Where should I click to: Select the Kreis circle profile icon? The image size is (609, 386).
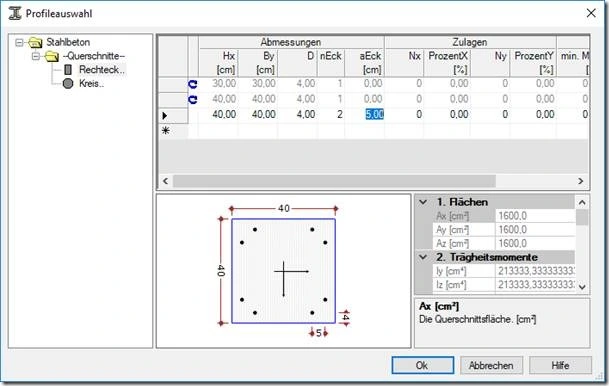tap(68, 83)
